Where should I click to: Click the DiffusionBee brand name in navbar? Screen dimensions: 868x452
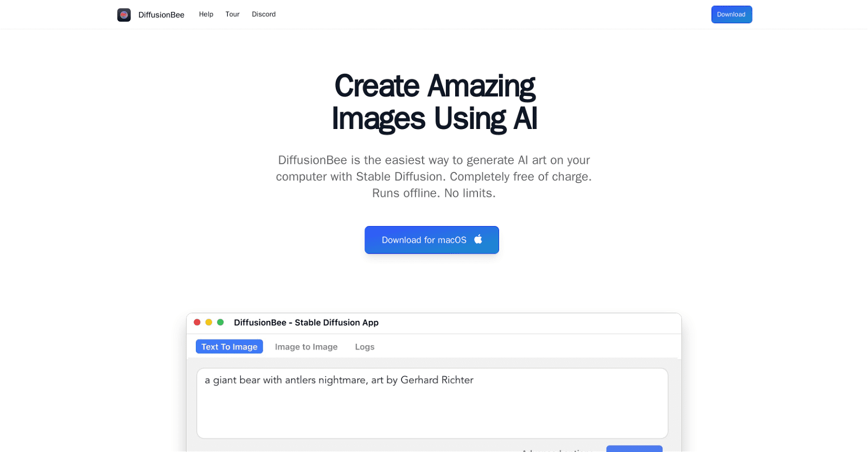(161, 15)
